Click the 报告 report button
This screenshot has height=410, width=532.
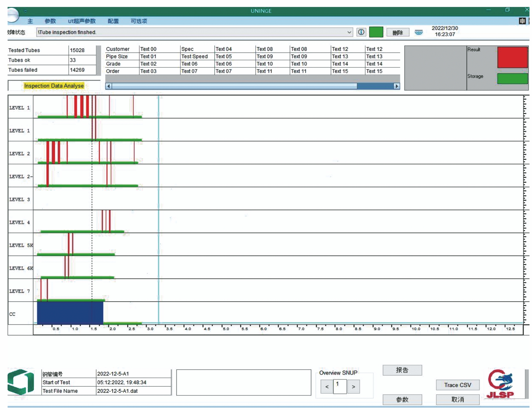click(402, 370)
